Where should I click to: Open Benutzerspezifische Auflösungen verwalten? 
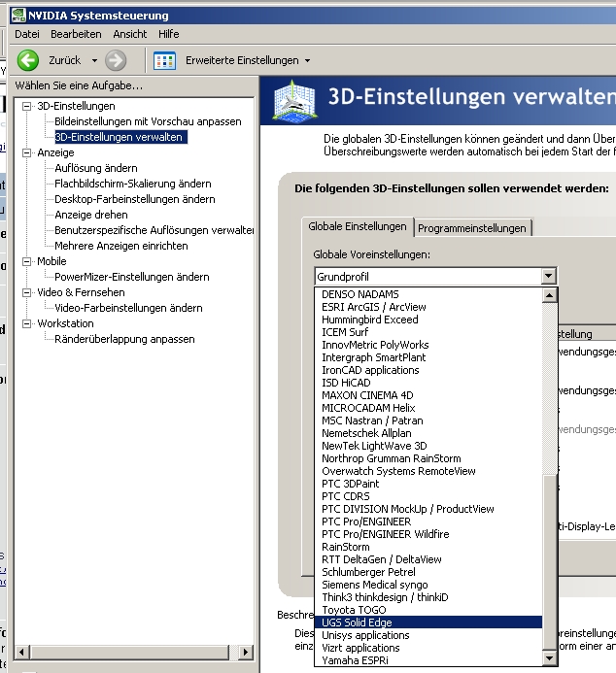point(154,230)
